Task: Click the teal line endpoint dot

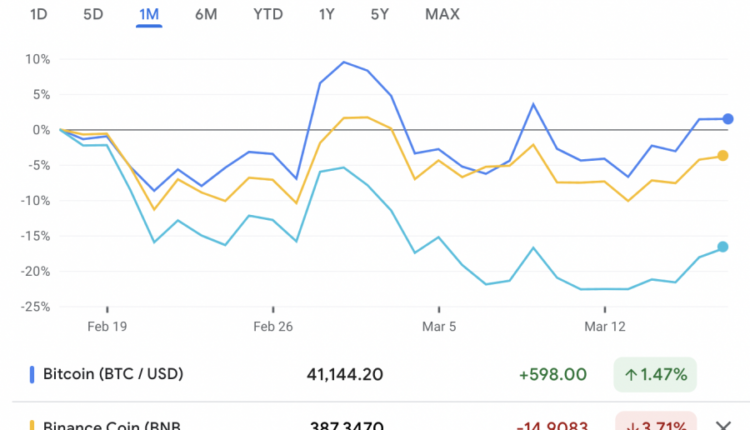Action: coord(723,247)
